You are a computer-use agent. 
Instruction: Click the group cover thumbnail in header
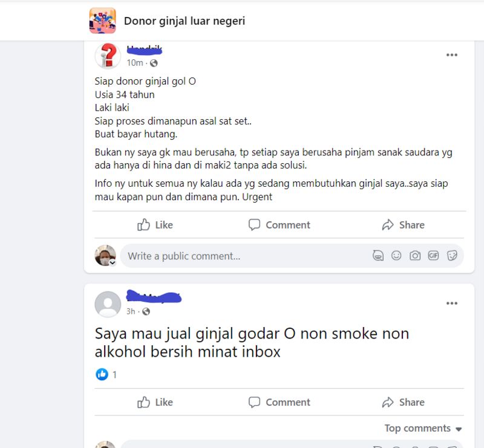point(102,21)
